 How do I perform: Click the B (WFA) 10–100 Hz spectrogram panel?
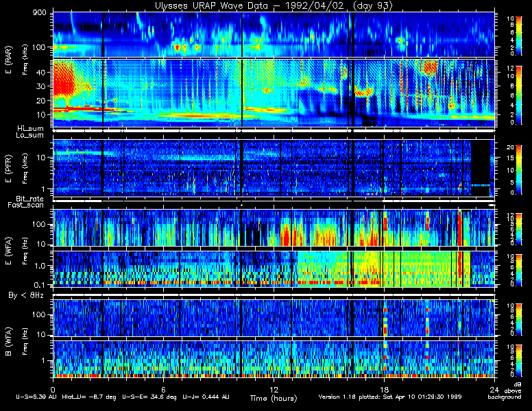tap(274, 318)
